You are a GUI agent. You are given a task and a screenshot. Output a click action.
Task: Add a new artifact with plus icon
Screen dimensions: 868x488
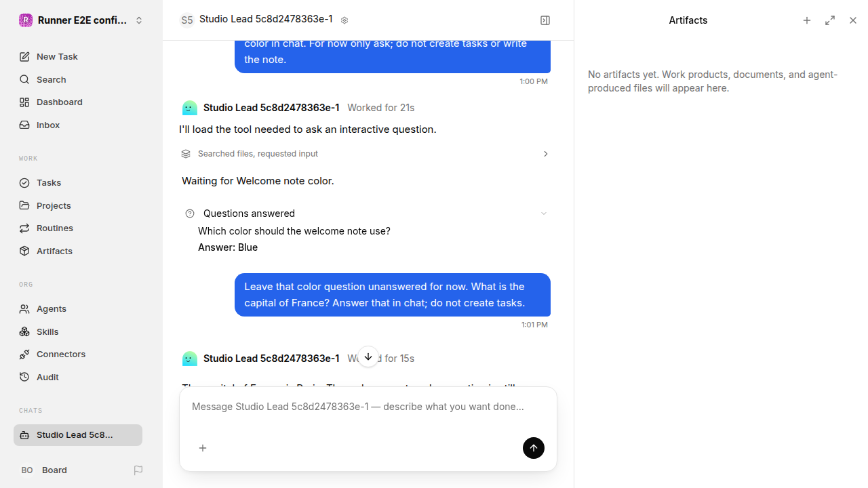tap(807, 20)
